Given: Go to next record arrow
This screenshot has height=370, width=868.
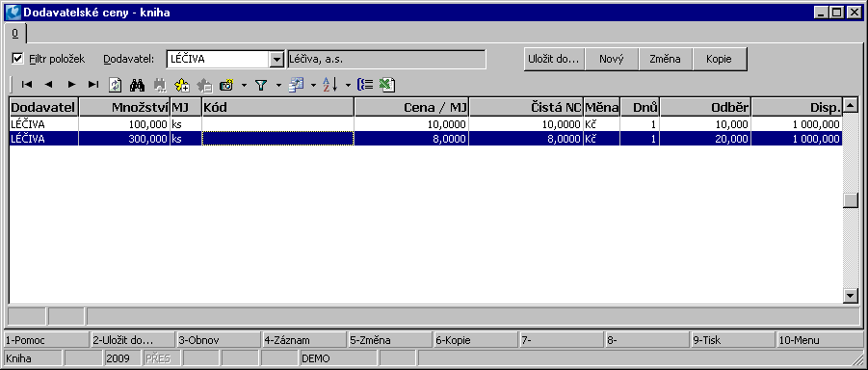Looking at the screenshot, I should coord(71,85).
